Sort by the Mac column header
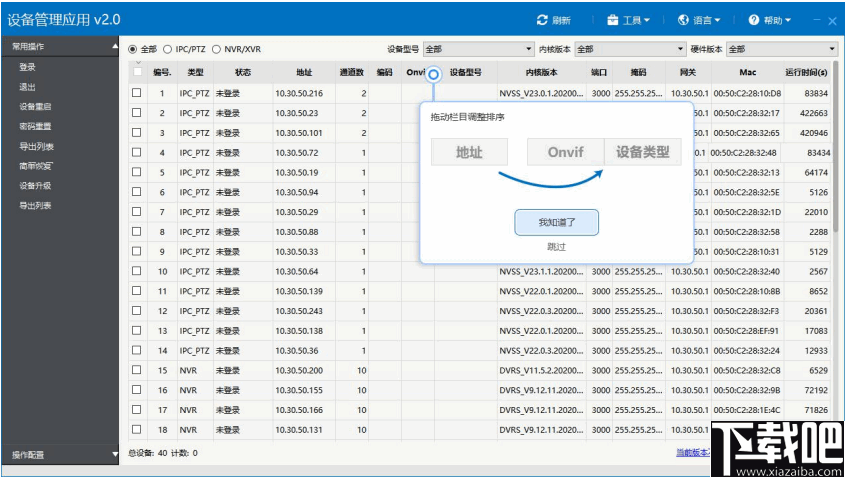 [x=748, y=72]
